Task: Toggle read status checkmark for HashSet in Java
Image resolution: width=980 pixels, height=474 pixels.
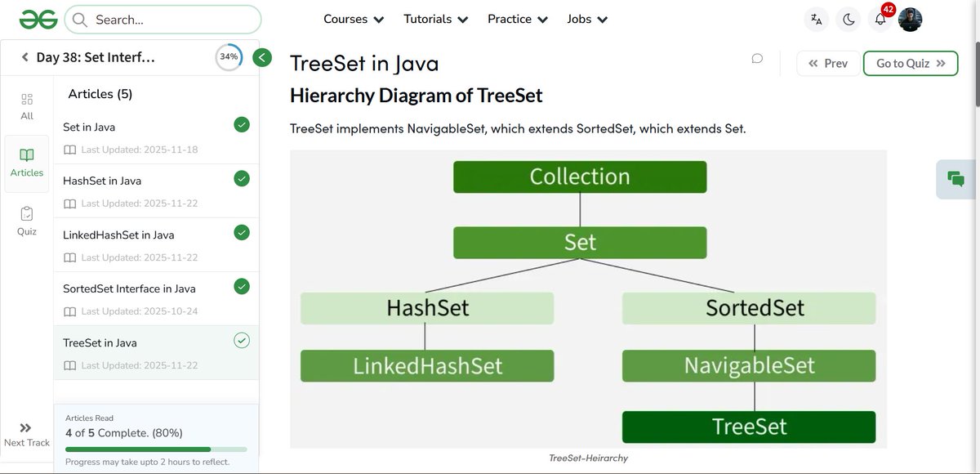Action: coord(241,178)
